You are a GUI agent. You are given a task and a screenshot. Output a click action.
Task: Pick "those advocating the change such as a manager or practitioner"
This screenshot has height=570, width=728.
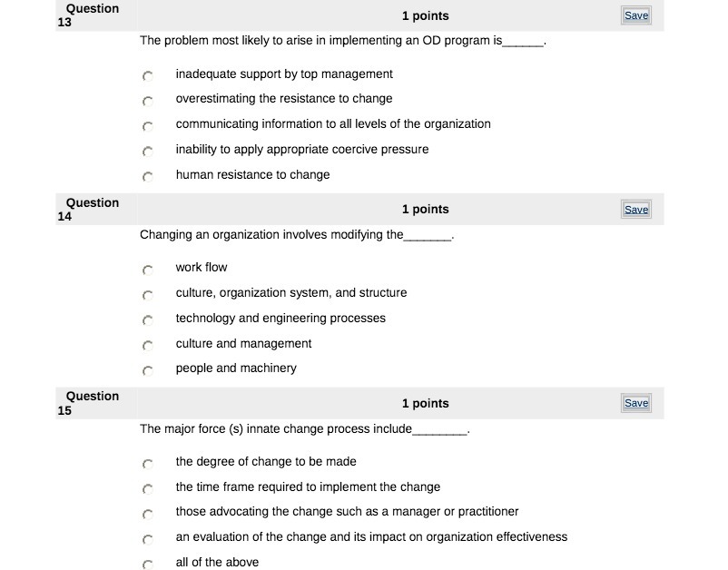point(148,514)
